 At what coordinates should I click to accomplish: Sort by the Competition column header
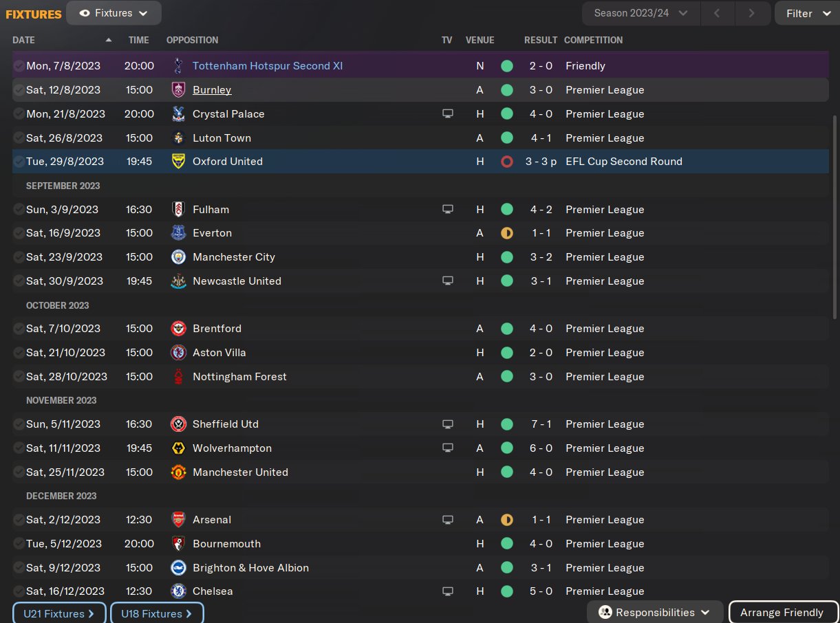click(x=593, y=40)
